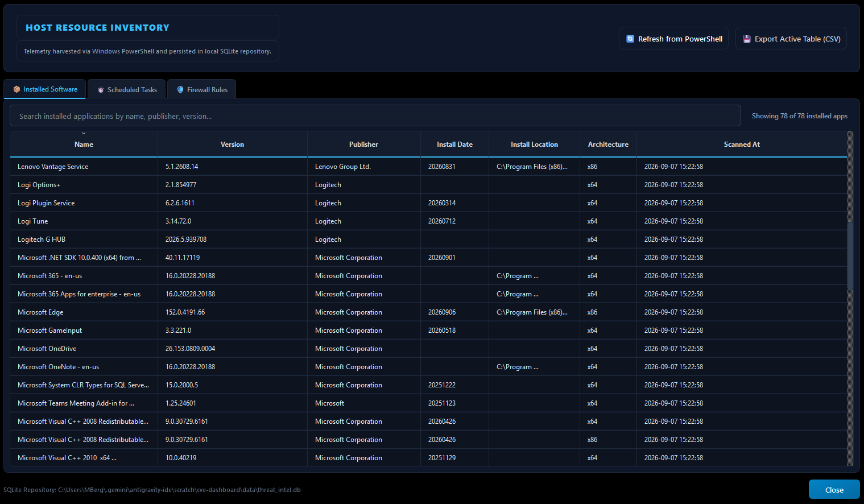
Task: Click the refresh icon beside Refresh from PowerShell
Action: (x=630, y=39)
